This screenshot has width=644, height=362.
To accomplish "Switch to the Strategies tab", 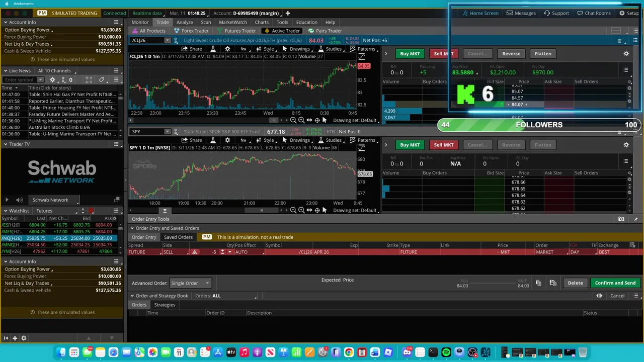I will 165,305.
